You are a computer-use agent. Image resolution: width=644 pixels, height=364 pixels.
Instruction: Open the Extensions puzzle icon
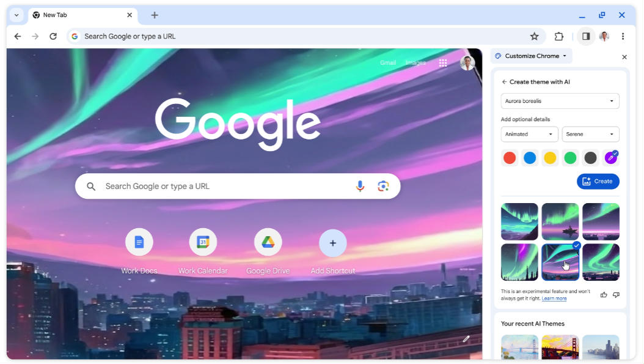click(558, 37)
